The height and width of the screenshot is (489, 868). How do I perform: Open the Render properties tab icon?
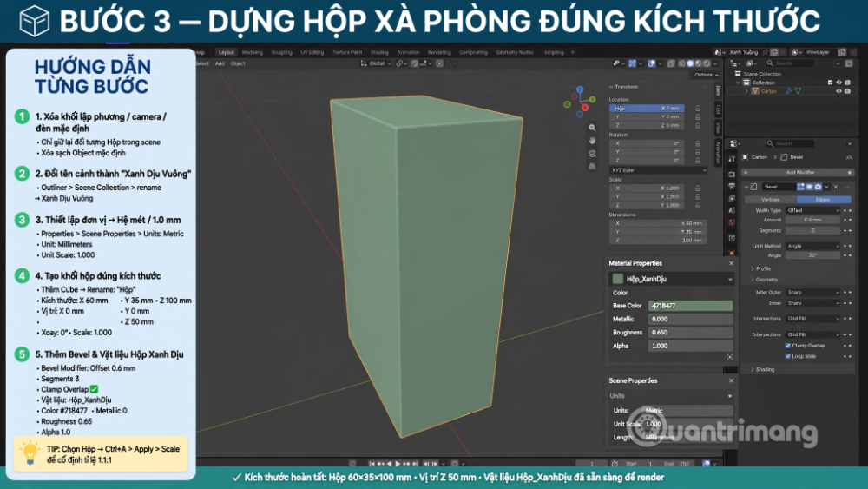click(732, 174)
